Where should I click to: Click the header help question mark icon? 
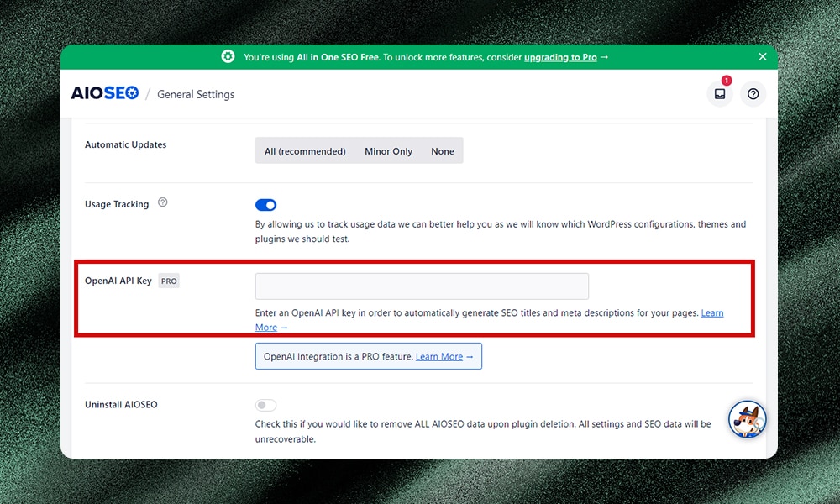click(x=753, y=94)
